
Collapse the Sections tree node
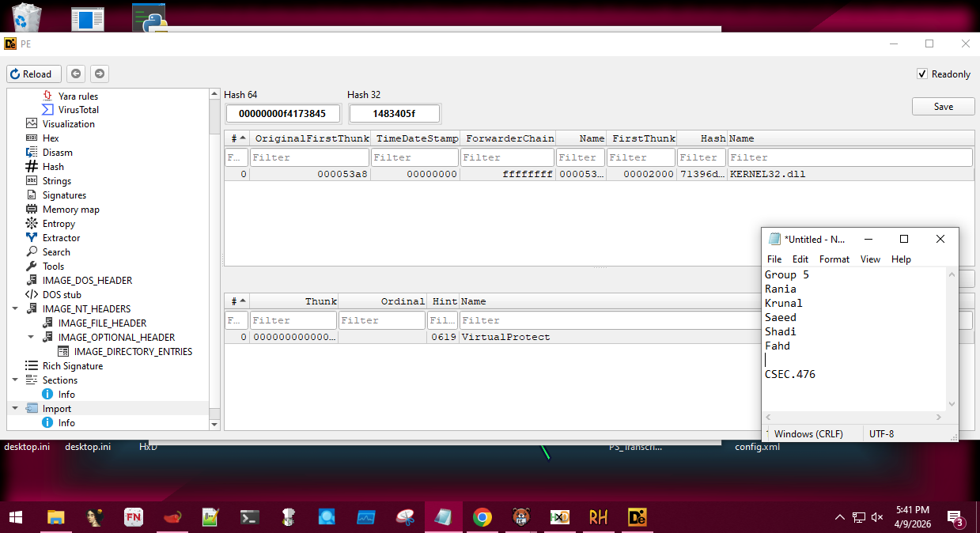15,380
